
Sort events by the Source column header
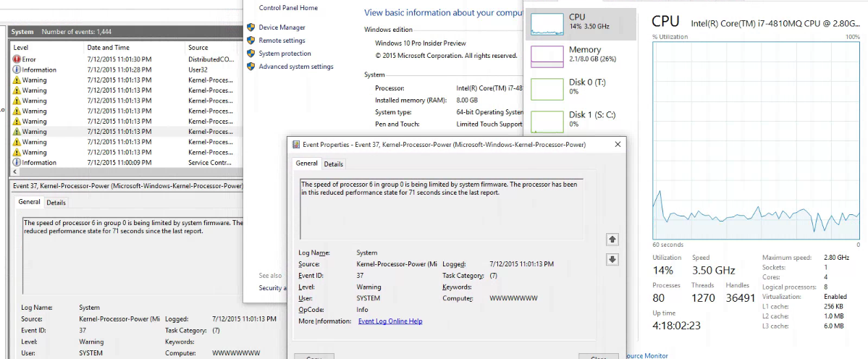point(214,48)
